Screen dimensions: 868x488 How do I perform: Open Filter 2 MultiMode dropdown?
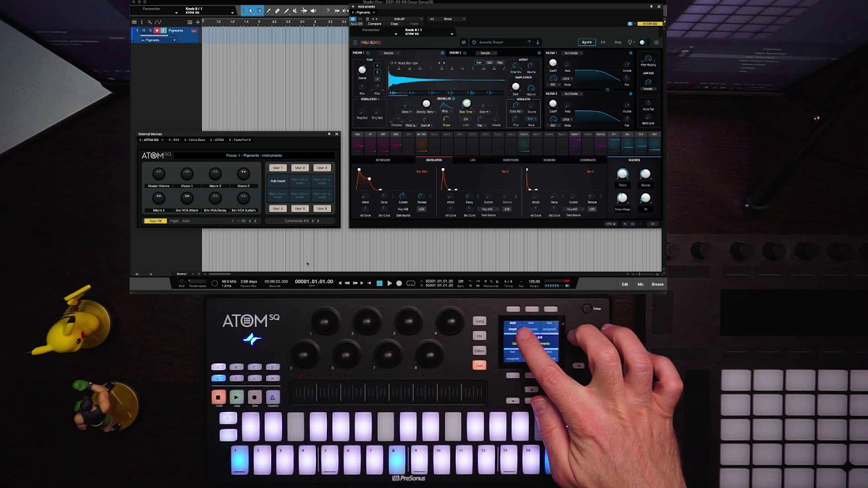573,94
